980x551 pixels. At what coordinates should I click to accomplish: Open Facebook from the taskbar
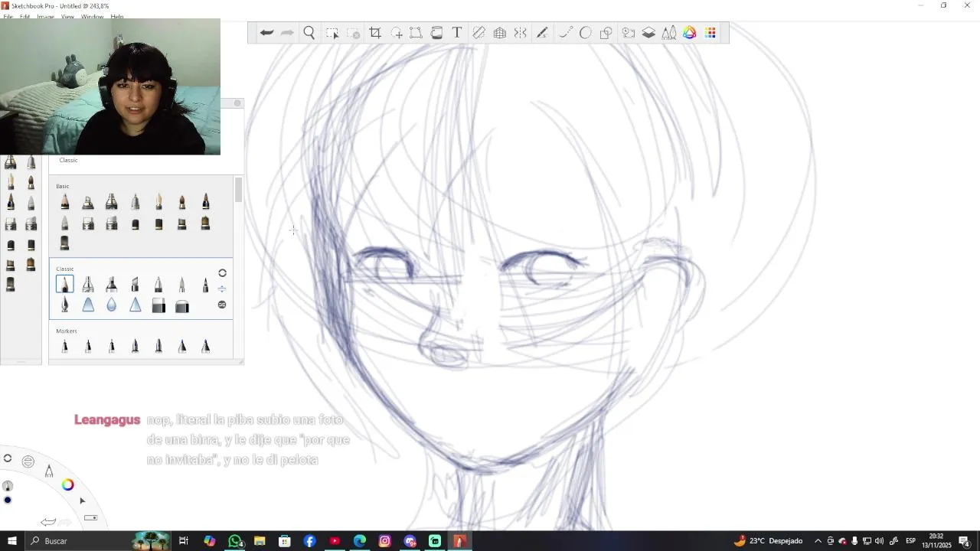310,541
